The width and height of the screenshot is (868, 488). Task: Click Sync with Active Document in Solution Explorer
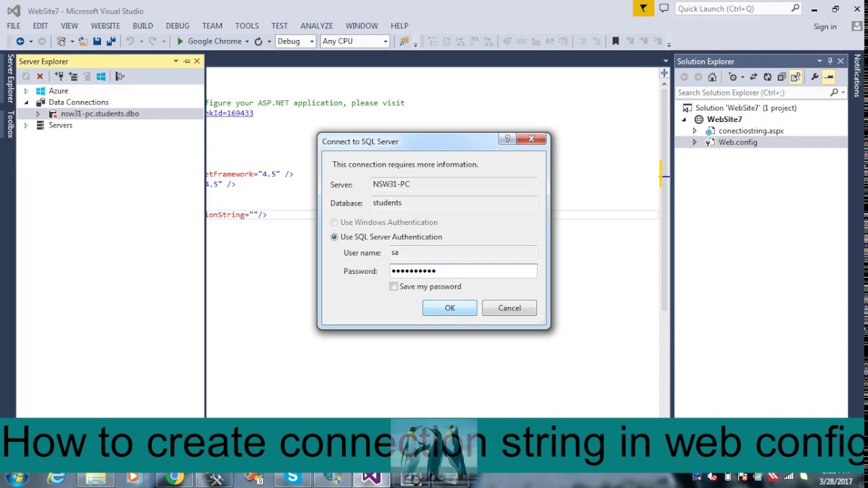tap(753, 77)
